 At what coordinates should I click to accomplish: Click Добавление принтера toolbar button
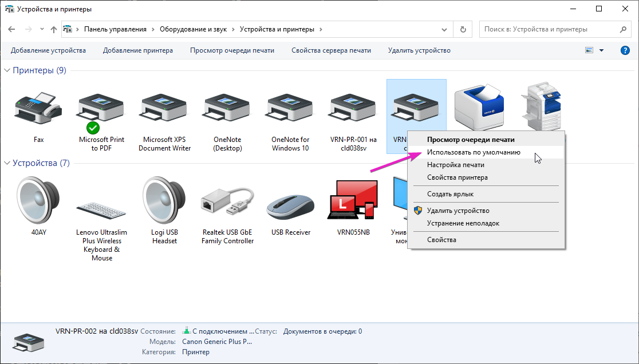pos(137,50)
